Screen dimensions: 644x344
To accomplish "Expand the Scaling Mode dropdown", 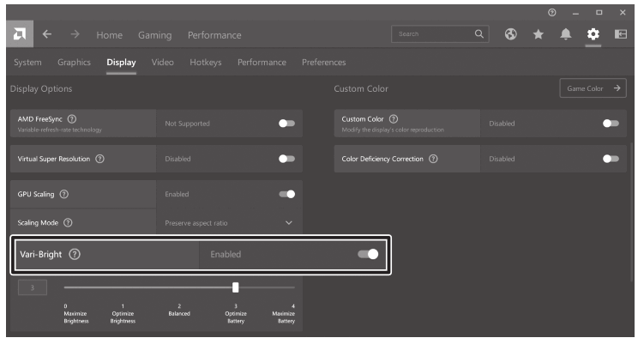I will (288, 223).
